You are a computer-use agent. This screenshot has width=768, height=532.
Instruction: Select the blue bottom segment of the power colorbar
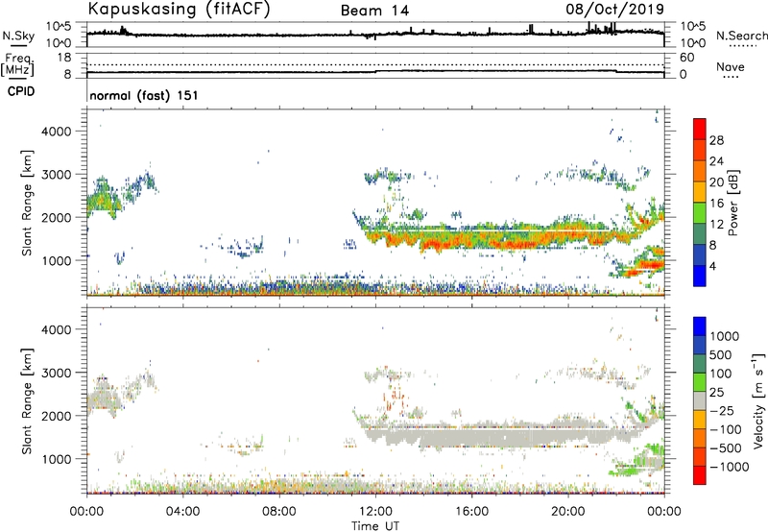[x=700, y=276]
